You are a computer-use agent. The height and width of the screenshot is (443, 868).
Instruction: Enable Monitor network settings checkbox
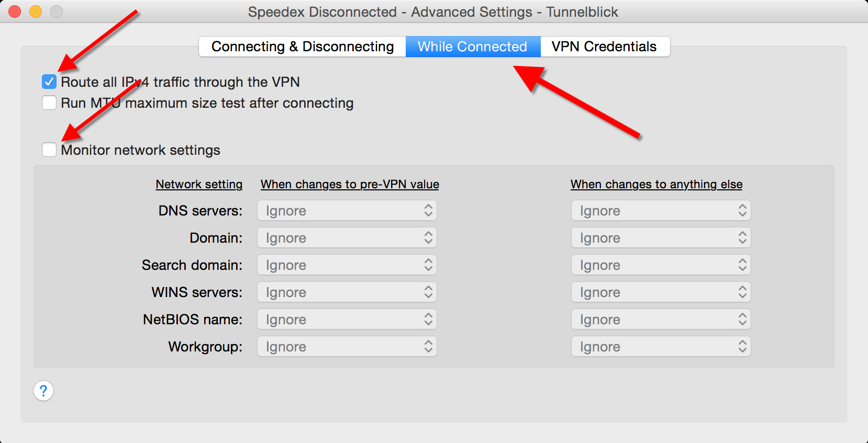(49, 150)
